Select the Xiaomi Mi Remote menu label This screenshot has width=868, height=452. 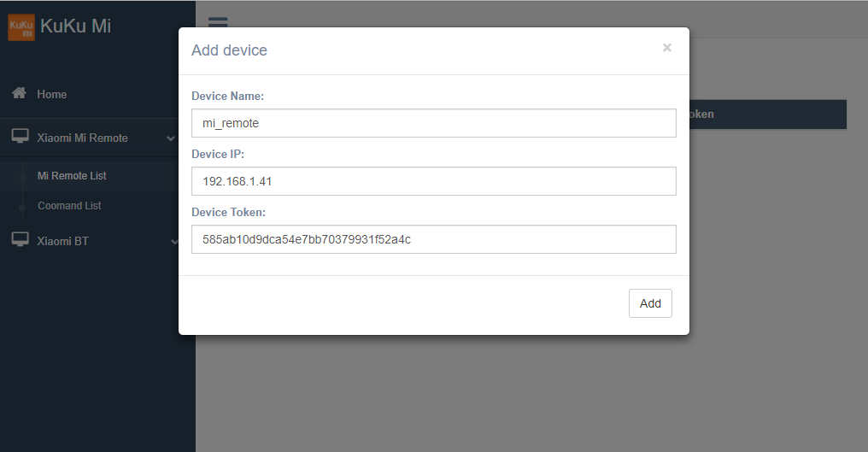[x=82, y=138]
